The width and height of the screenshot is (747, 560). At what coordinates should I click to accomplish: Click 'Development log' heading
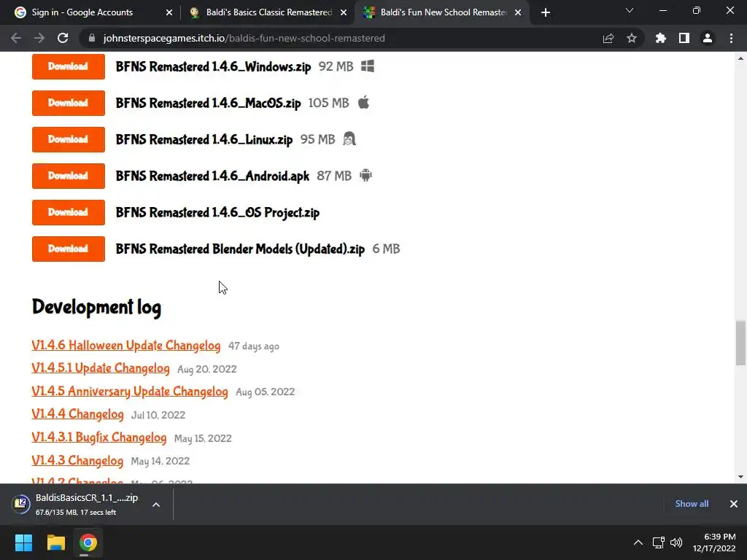click(97, 307)
